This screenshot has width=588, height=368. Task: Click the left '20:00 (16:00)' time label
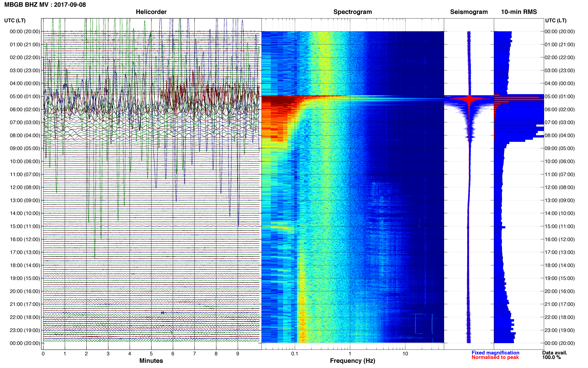pyautogui.click(x=25, y=291)
